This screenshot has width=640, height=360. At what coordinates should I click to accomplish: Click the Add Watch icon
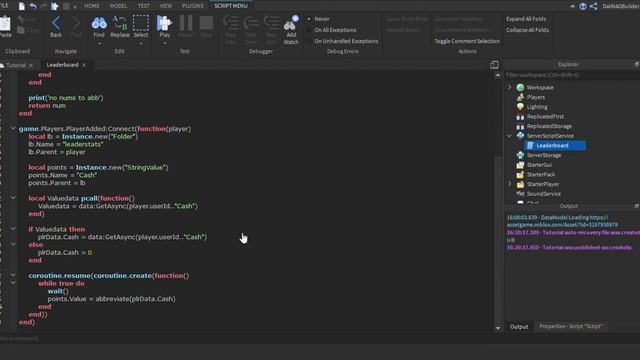tap(291, 24)
